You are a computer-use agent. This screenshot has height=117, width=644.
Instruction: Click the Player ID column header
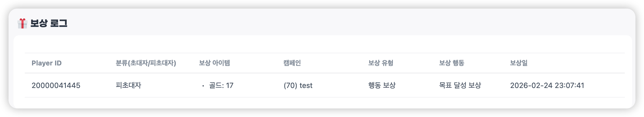click(x=46, y=63)
